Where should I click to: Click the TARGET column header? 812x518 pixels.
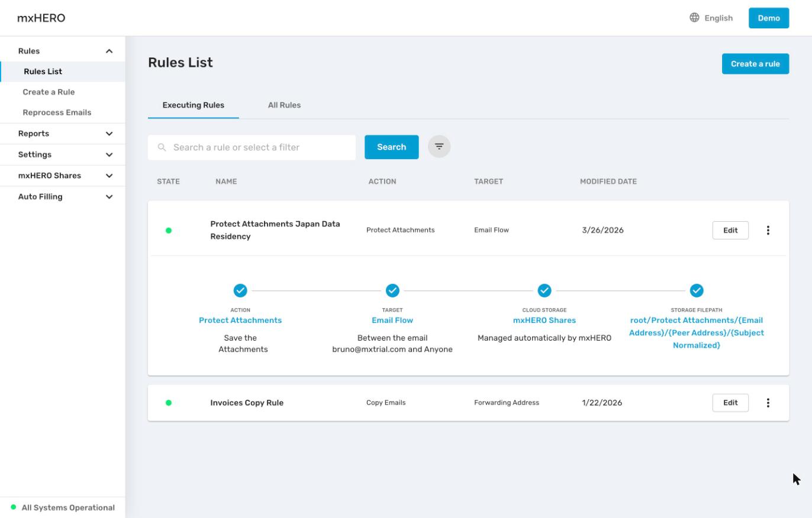(488, 182)
